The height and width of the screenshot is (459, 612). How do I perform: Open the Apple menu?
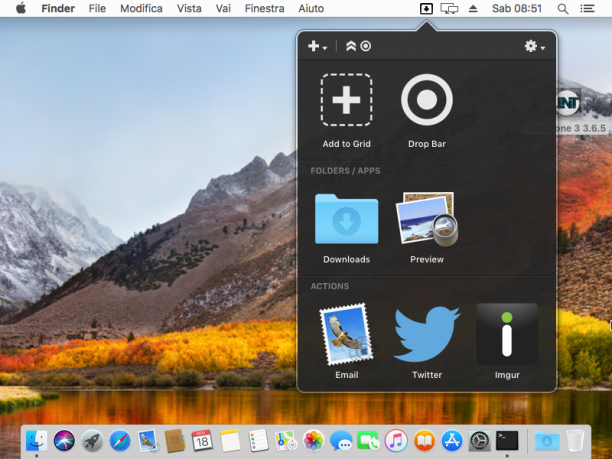coord(21,8)
